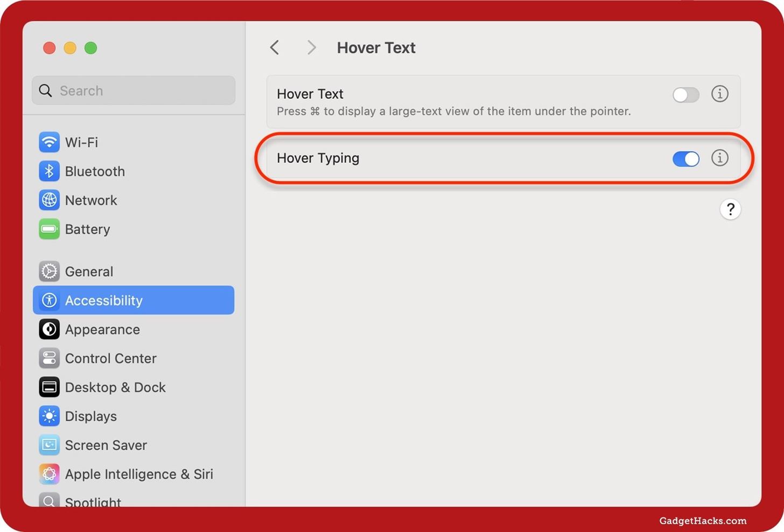
Task: Go forward using the right chevron
Action: (311, 47)
